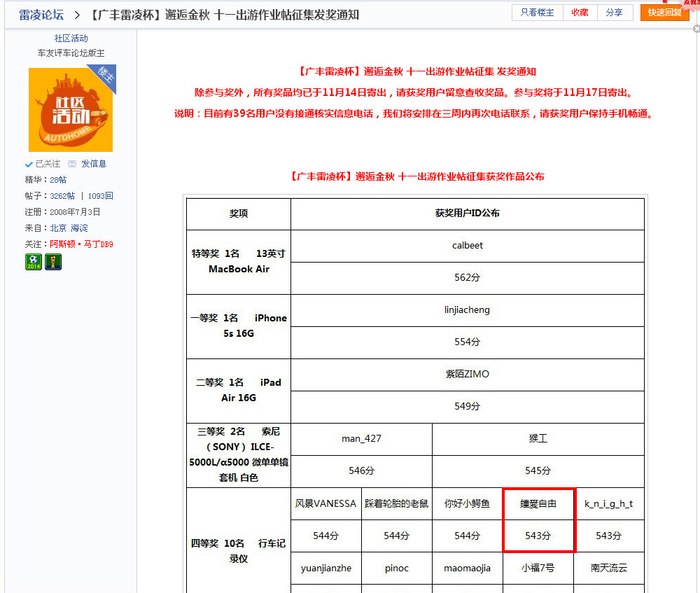Click the 只看楼主 button
This screenshot has width=700, height=593.
[537, 13]
